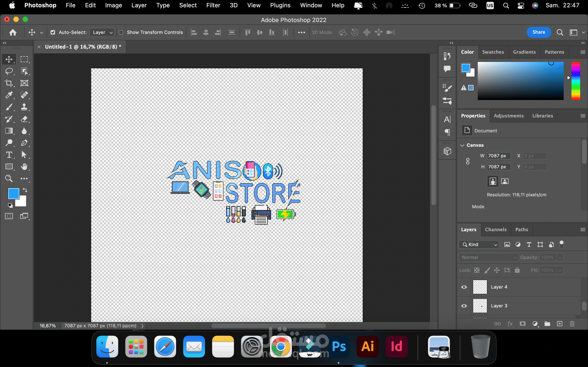Select the Lasso tool
Image resolution: width=588 pixels, height=367 pixels.
click(x=9, y=71)
